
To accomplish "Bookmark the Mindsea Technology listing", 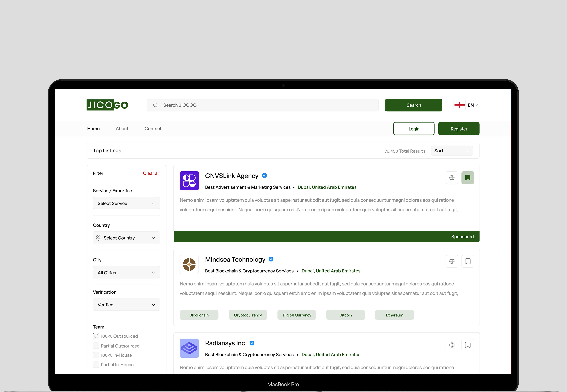I will (x=468, y=261).
